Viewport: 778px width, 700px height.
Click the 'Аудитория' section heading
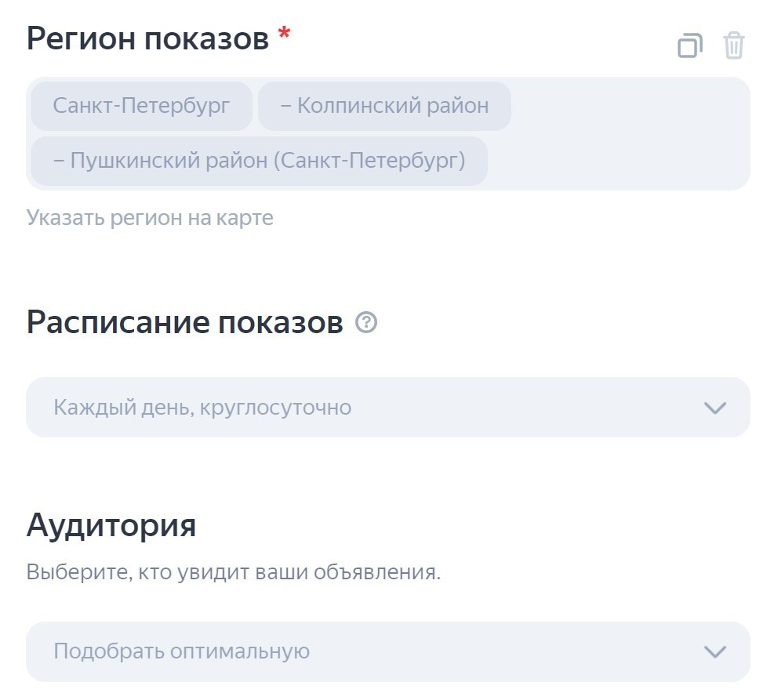(111, 524)
